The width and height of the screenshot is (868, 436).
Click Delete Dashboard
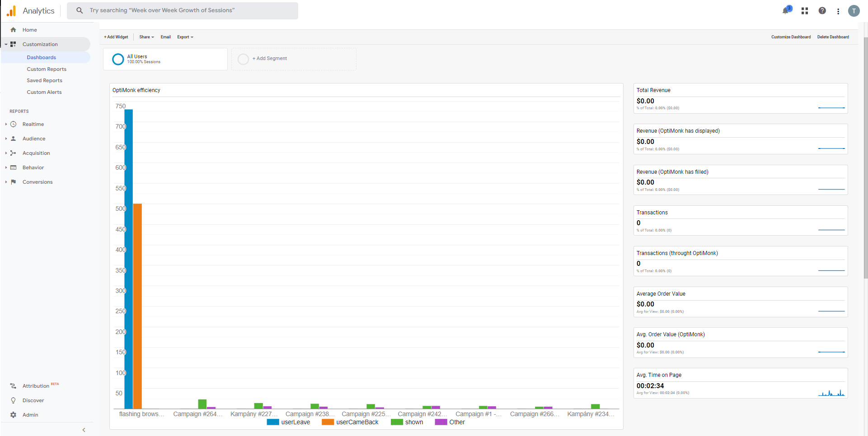coord(833,37)
